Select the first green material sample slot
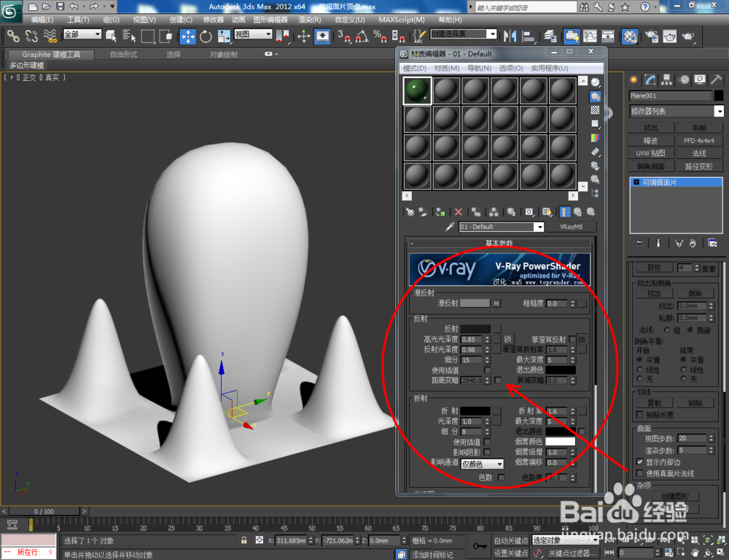The width and height of the screenshot is (729, 560). [x=418, y=90]
